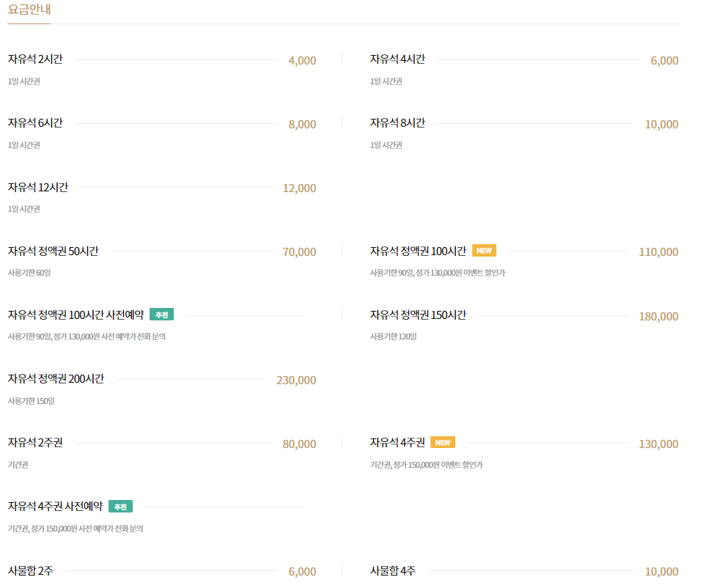Screen dimensions: 712x588
Task: Click the 추천 badge beside 4주권 사전예약
Action: point(120,507)
